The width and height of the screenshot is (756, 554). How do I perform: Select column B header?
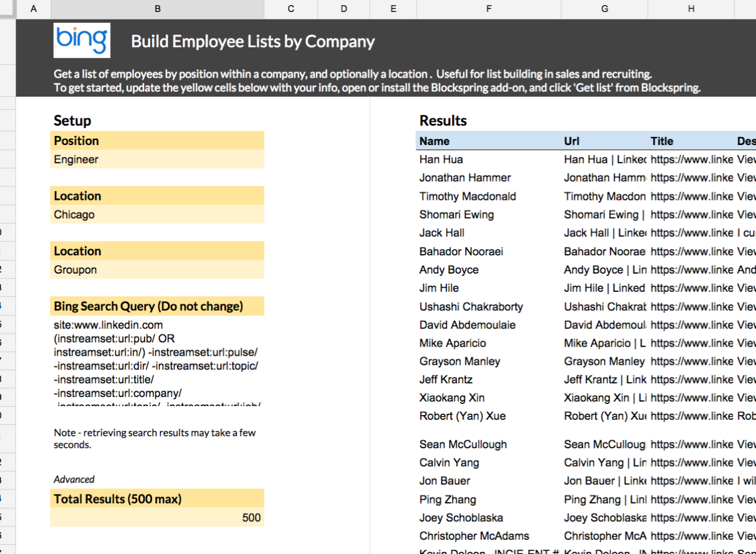point(157,9)
